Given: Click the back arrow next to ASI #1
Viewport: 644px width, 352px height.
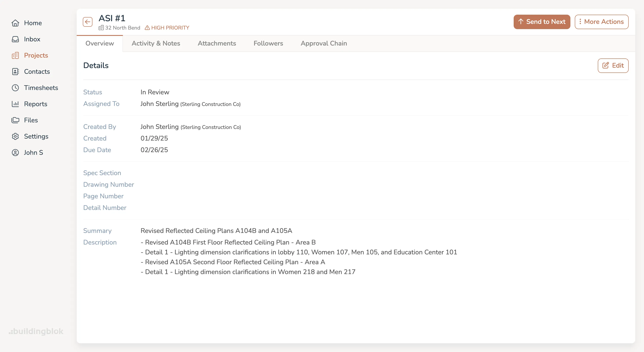Looking at the screenshot, I should click(x=87, y=22).
